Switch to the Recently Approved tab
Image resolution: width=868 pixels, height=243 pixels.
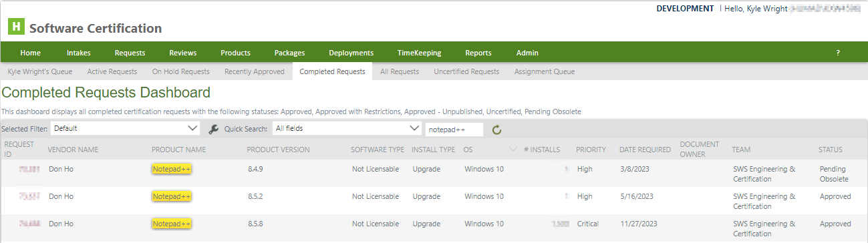tap(255, 71)
